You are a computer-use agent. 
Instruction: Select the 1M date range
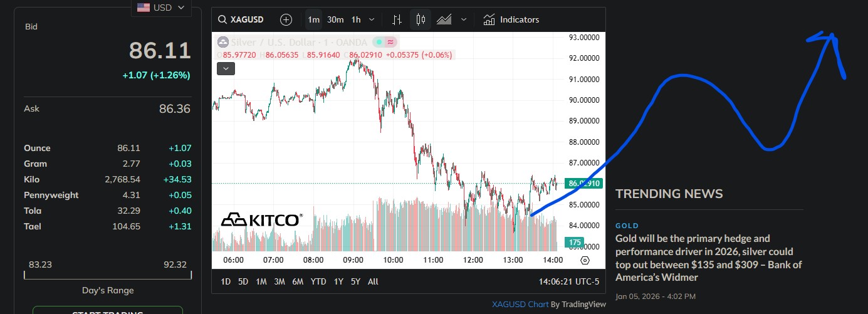261,281
